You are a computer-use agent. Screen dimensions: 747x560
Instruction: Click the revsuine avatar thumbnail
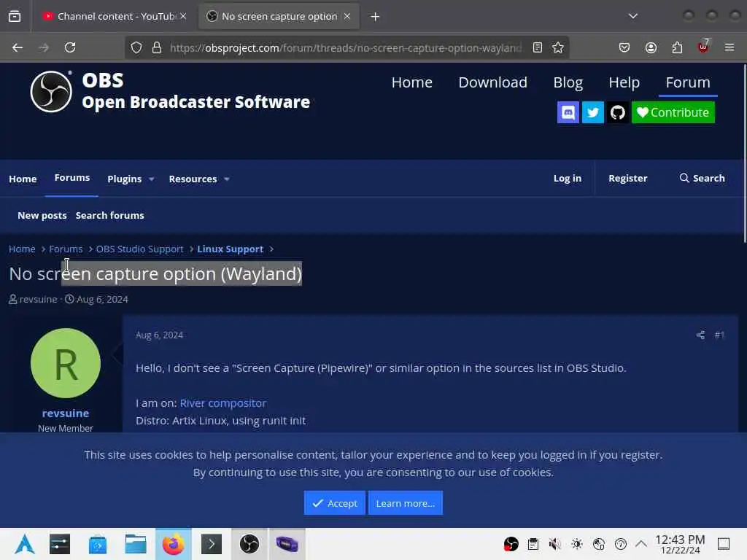pos(65,363)
